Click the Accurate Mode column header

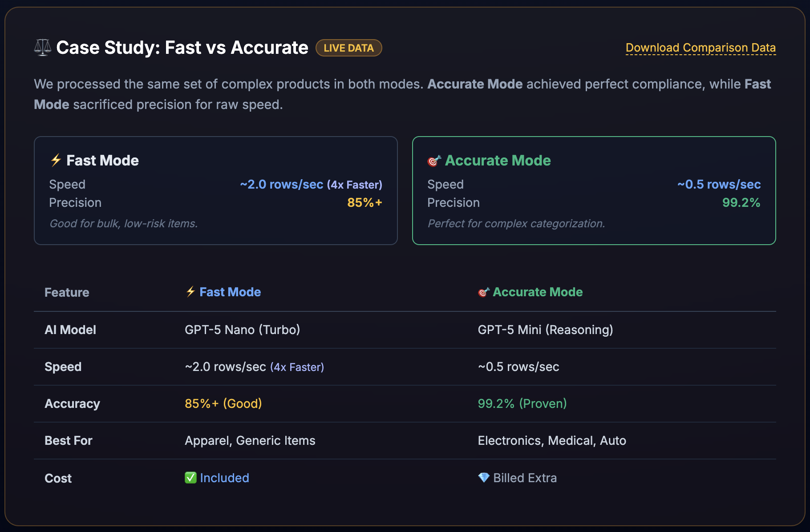tap(537, 292)
